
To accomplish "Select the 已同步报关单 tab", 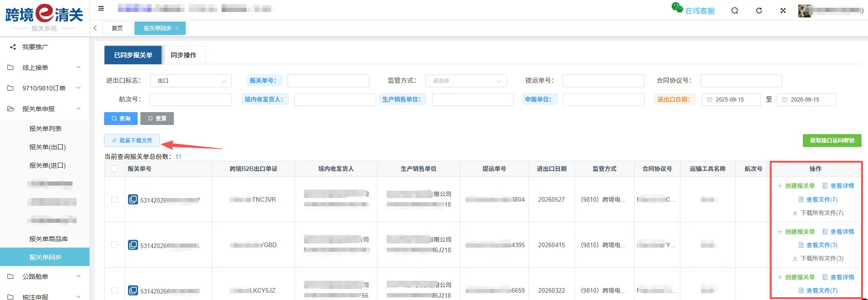I will click(133, 55).
